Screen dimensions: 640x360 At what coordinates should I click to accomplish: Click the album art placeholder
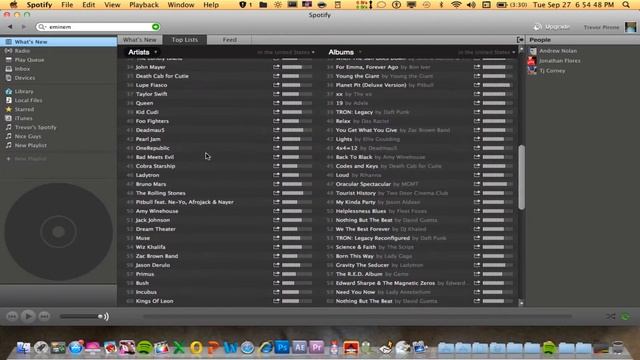pyautogui.click(x=58, y=231)
